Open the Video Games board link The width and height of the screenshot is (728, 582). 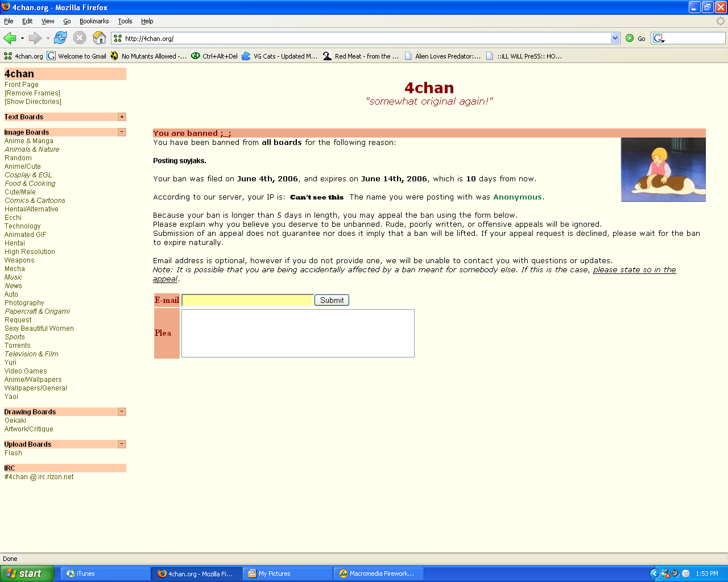26,371
